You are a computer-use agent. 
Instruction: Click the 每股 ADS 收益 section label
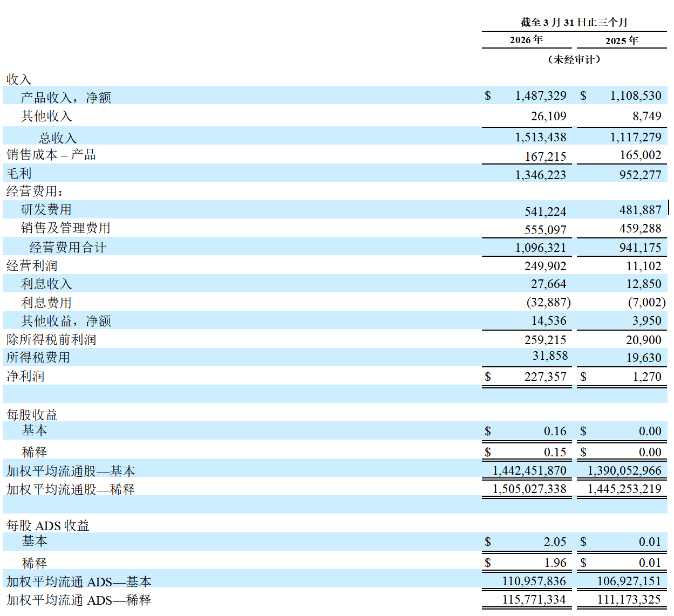point(47,525)
